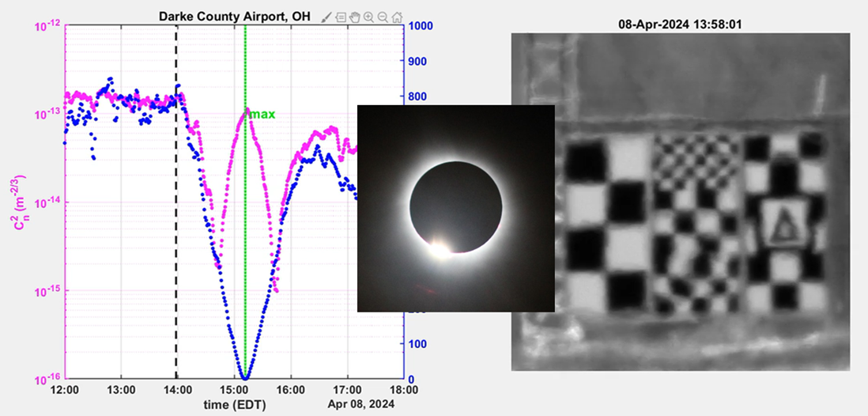Click the 16:00 x-axis tick label

(291, 390)
